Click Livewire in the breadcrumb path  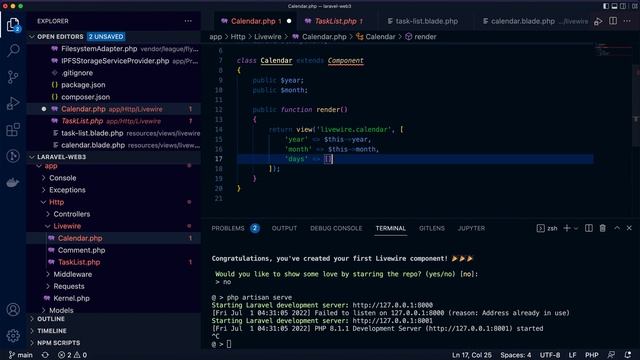[x=268, y=37]
